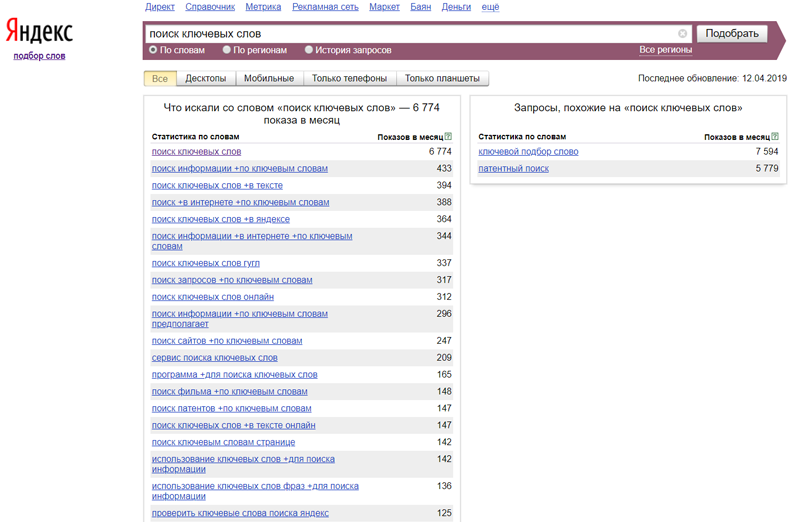The image size is (800, 522).
Task: Click the Яндекс logo
Action: (x=39, y=32)
